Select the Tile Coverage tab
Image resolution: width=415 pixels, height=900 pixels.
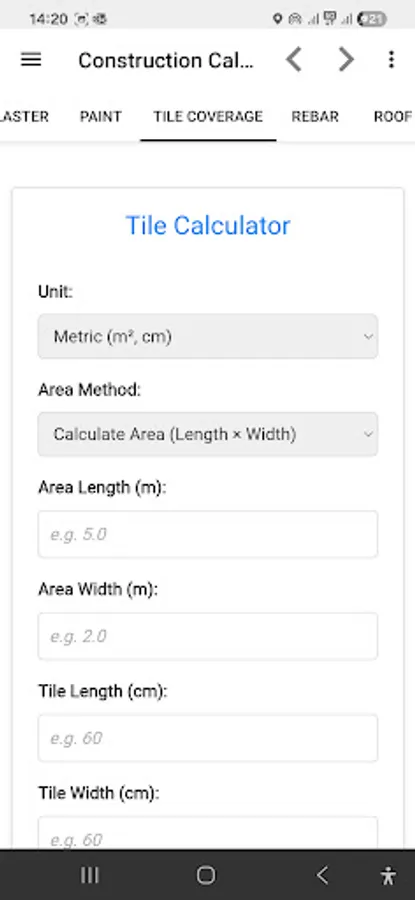pyautogui.click(x=208, y=117)
